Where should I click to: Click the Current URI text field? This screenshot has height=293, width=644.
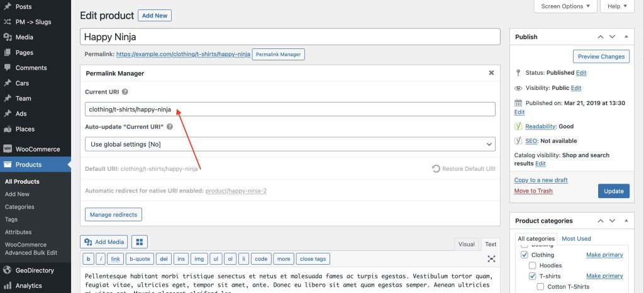pyautogui.click(x=290, y=109)
